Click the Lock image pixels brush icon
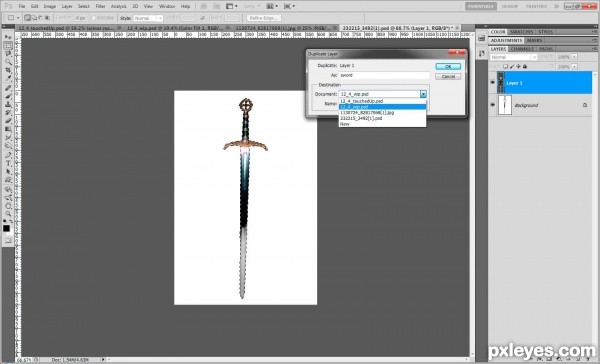The image size is (600, 364). click(512, 67)
